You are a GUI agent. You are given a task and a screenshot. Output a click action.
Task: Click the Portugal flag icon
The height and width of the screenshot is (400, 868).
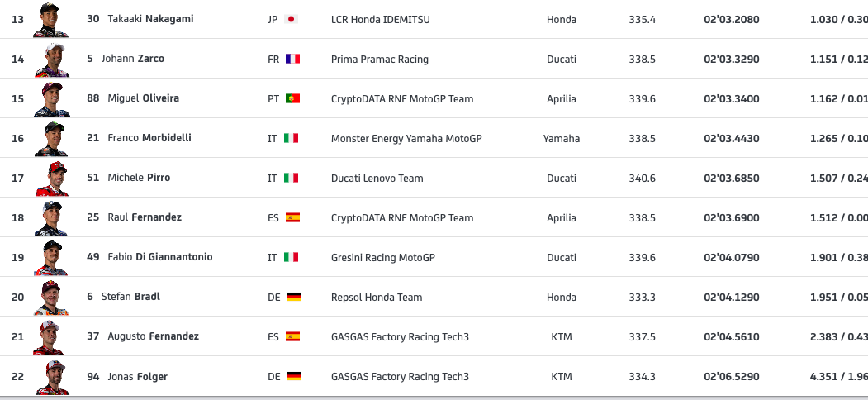(x=292, y=98)
